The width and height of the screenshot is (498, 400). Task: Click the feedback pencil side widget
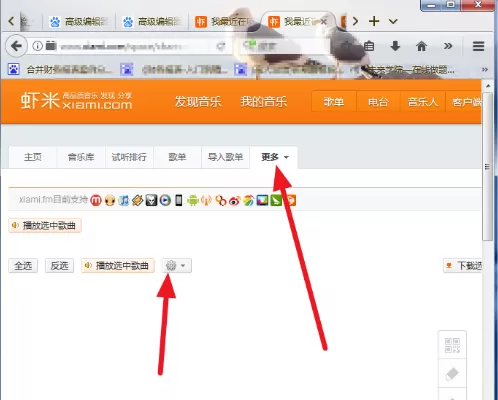[x=452, y=374]
